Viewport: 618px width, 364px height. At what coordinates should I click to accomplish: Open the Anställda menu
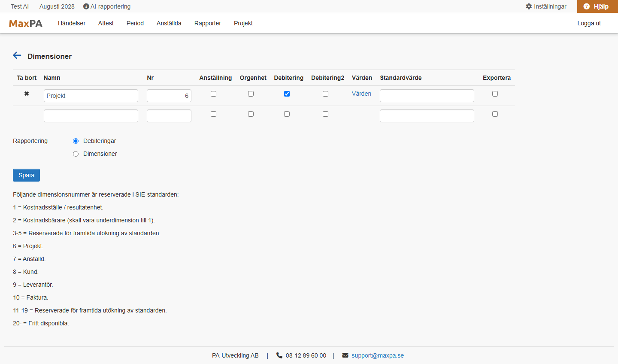[x=169, y=23]
